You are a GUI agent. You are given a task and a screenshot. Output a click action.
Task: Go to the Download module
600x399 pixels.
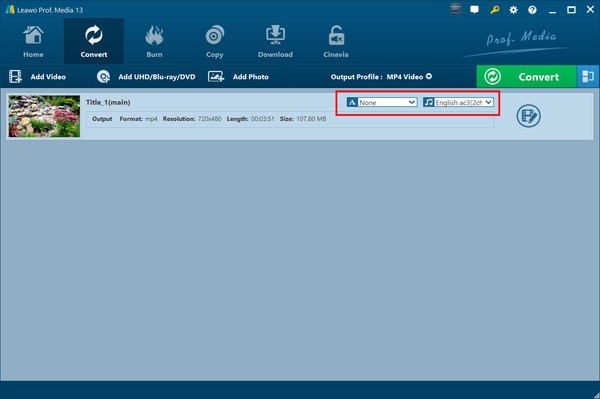tap(275, 41)
